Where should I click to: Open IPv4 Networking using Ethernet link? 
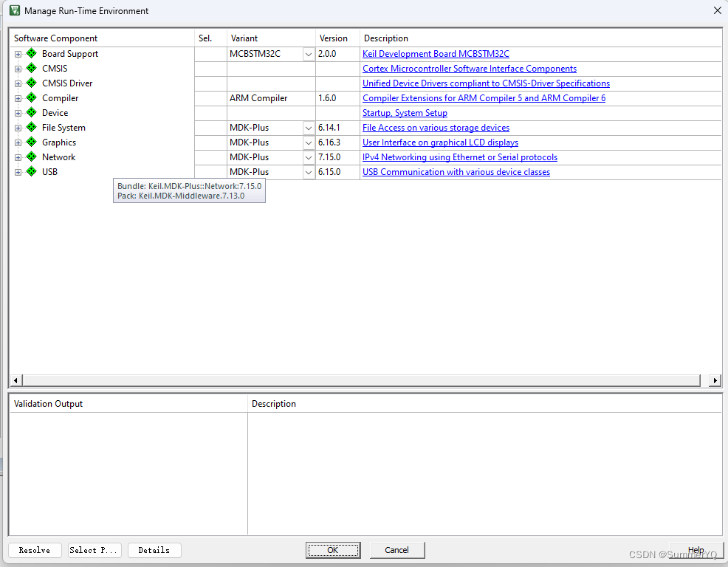[460, 157]
